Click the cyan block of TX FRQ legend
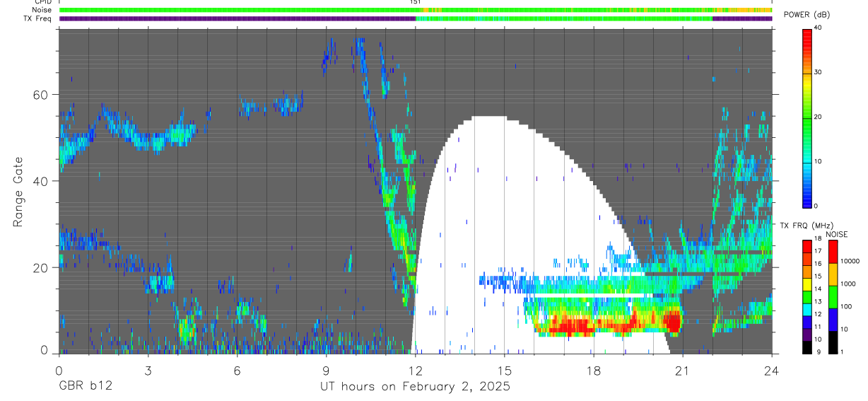Screen dimensions: 868x401 pos(807,310)
